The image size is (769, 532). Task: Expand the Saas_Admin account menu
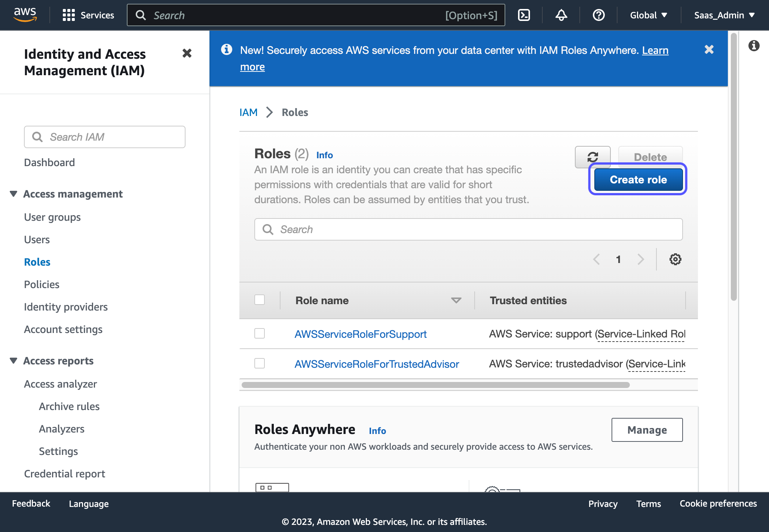724,15
